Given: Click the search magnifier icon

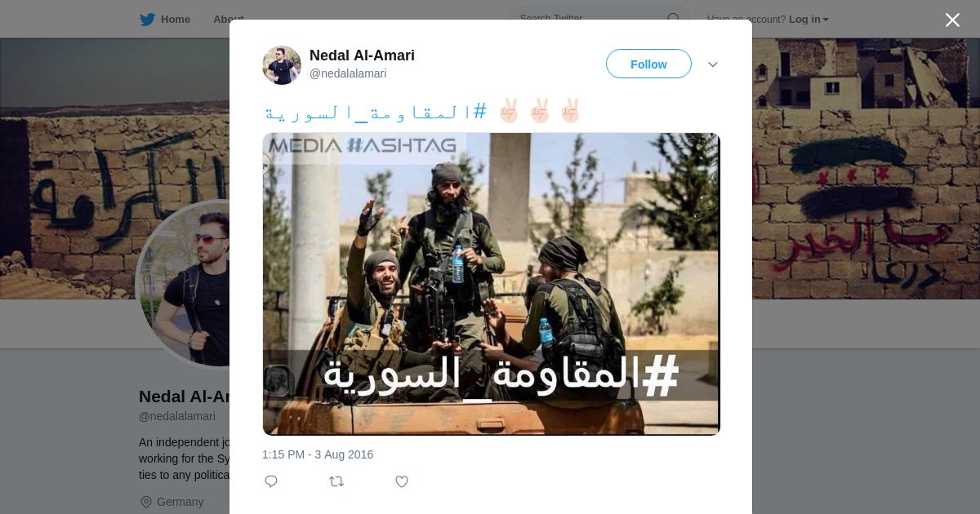Looking at the screenshot, I should 674,19.
